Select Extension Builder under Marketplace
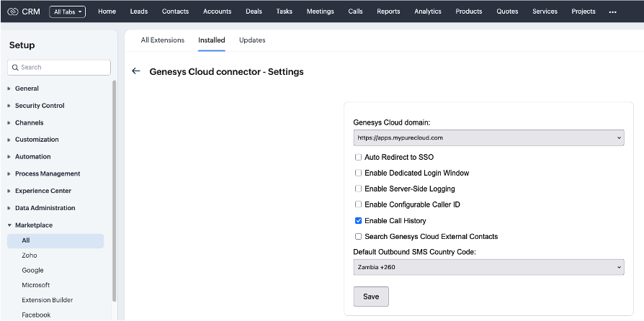644x321 pixels. click(47, 300)
